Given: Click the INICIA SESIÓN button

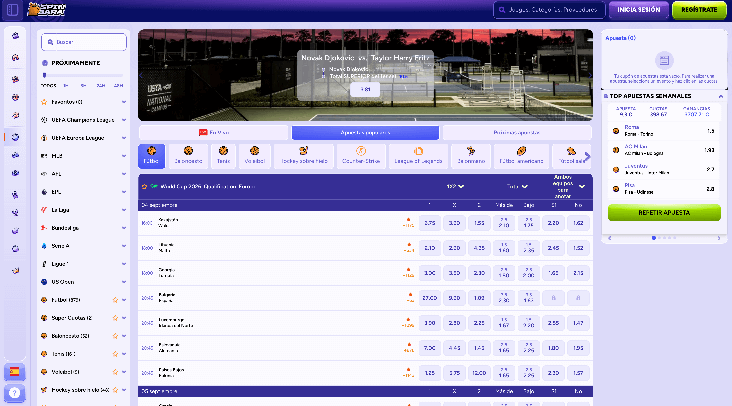Looking at the screenshot, I should pos(638,10).
